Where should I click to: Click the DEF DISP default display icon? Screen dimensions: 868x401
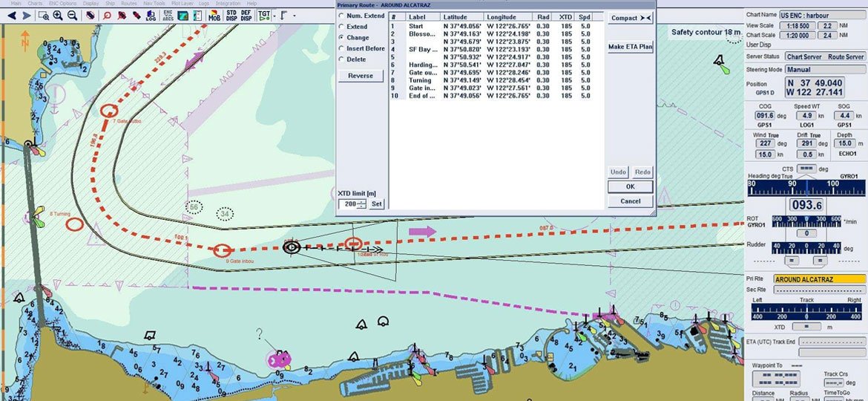(246, 15)
